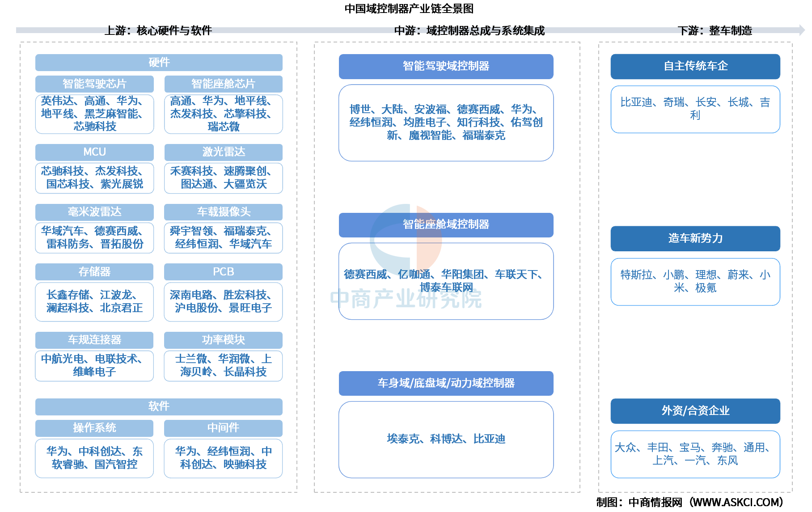Image resolution: width=812 pixels, height=512 pixels.
Task: Select the box listing 大众、丰田、宝马、奔驰
Action: coord(696,454)
